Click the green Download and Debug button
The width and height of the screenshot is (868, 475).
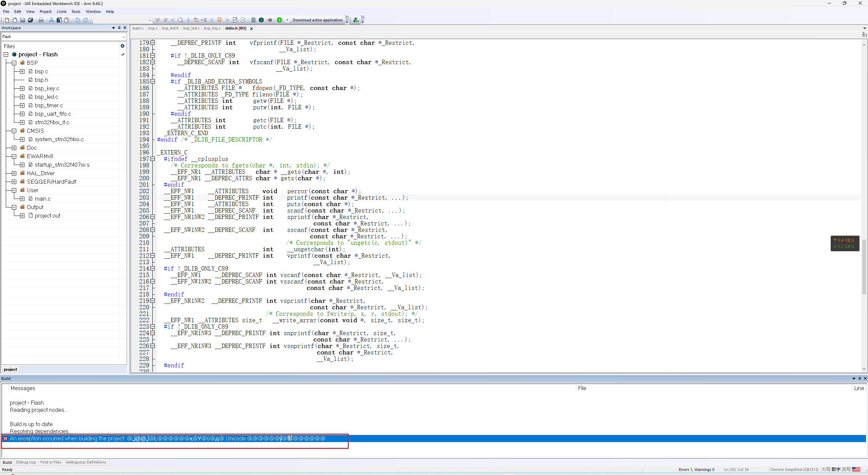[279, 20]
